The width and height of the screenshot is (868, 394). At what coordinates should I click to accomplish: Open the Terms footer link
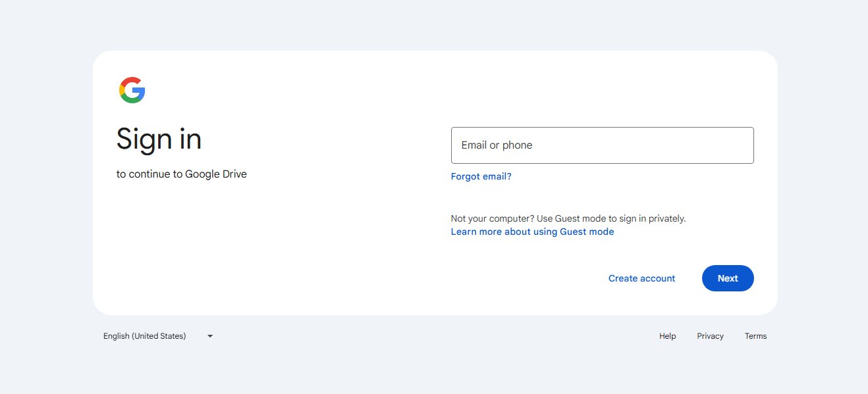[x=755, y=336]
